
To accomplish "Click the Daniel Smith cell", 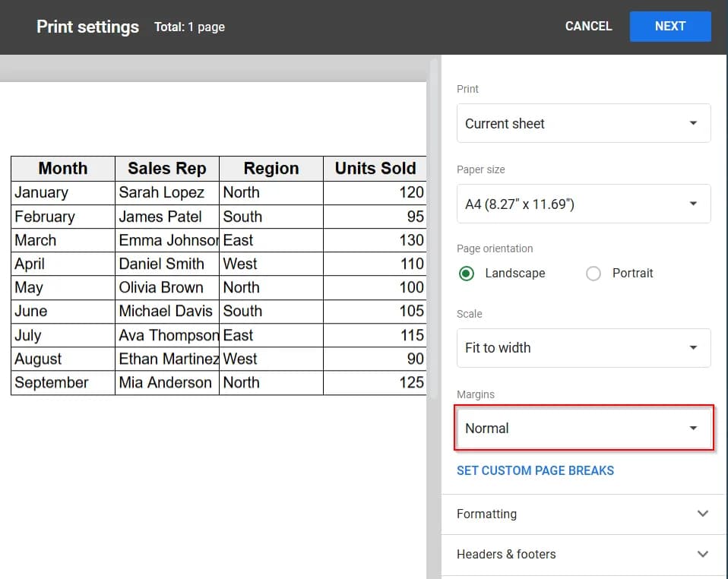I will tap(166, 264).
